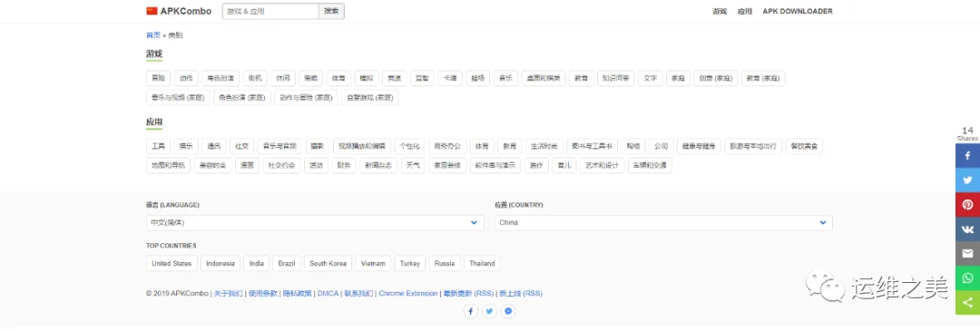Select the 策略 game category
980x331 pixels.
point(310,78)
